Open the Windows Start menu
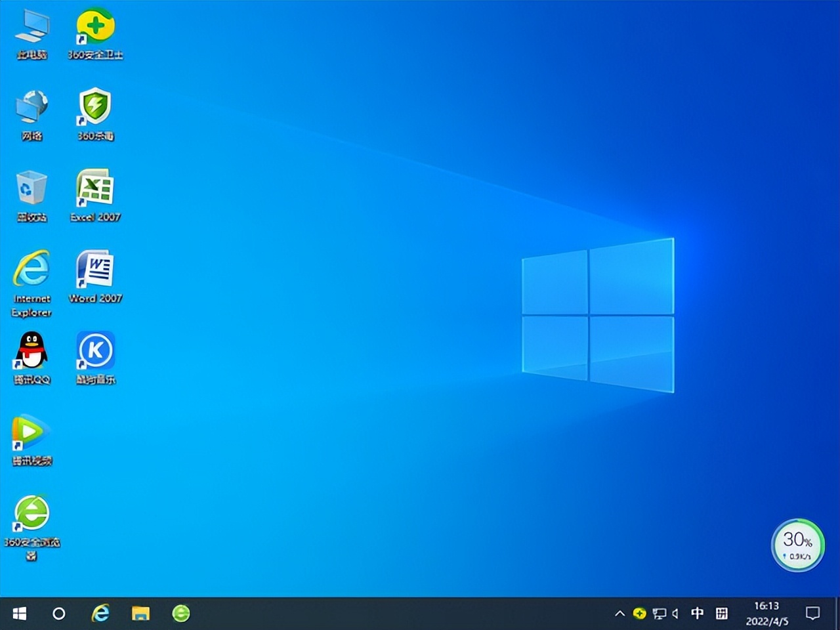 pos(20,614)
